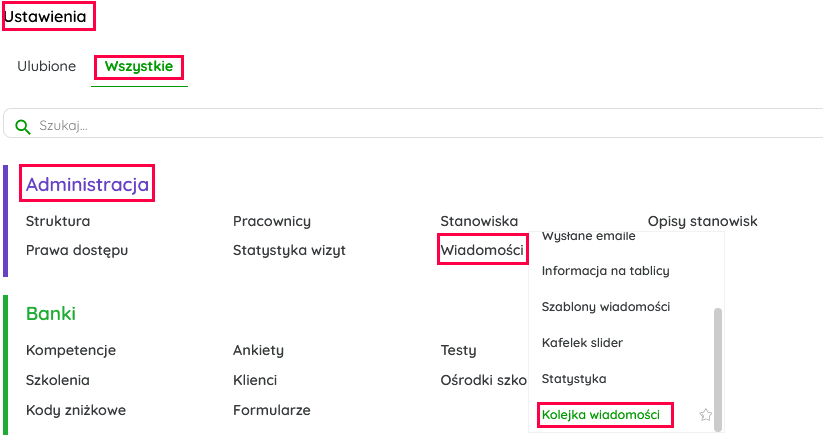The height and width of the screenshot is (435, 823).
Task: Pick Statystyka in Wiadomości dropdown
Action: click(574, 379)
